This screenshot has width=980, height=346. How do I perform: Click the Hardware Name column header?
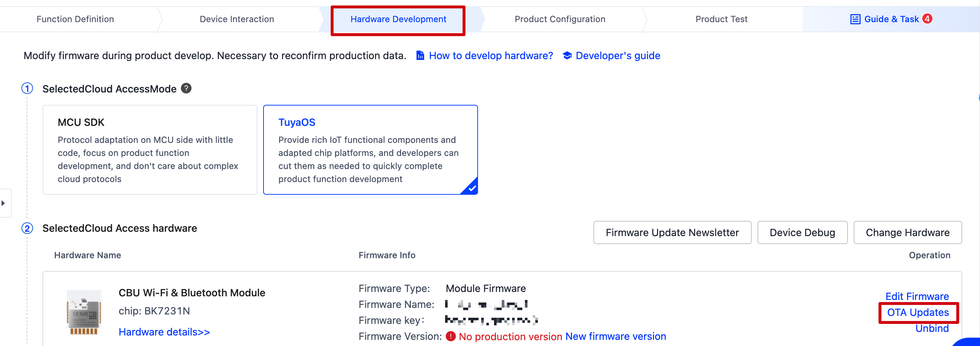pyautogui.click(x=87, y=255)
